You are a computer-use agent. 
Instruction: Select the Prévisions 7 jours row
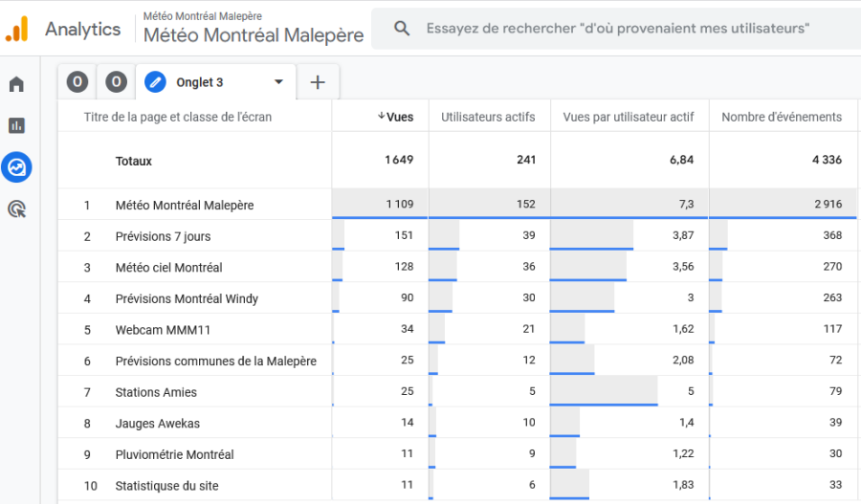point(163,236)
